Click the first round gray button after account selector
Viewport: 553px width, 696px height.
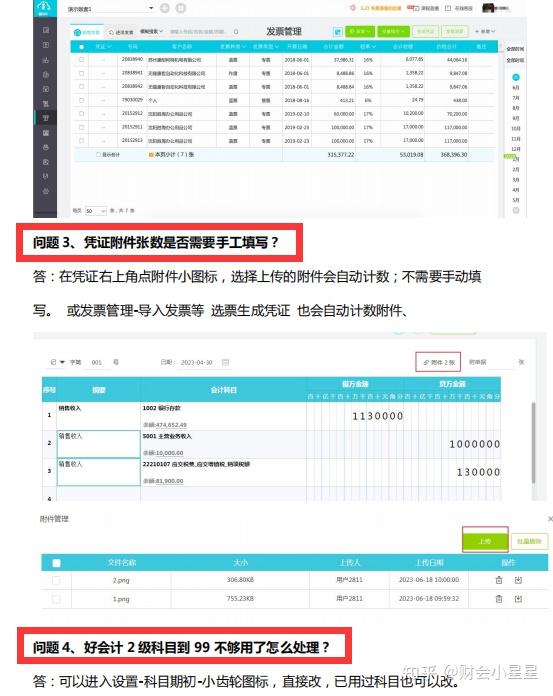point(165,8)
